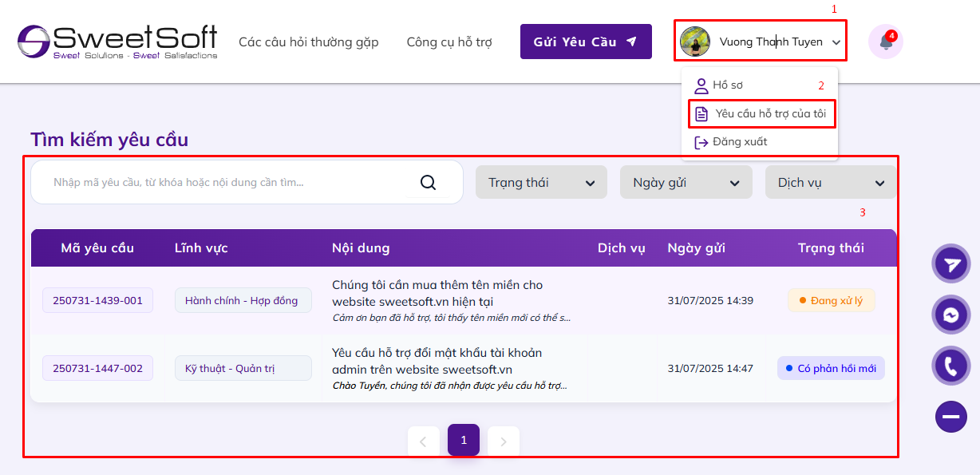The width and height of the screenshot is (980, 475).
Task: Open the Ngày gửi filter dropdown
Action: click(x=686, y=183)
